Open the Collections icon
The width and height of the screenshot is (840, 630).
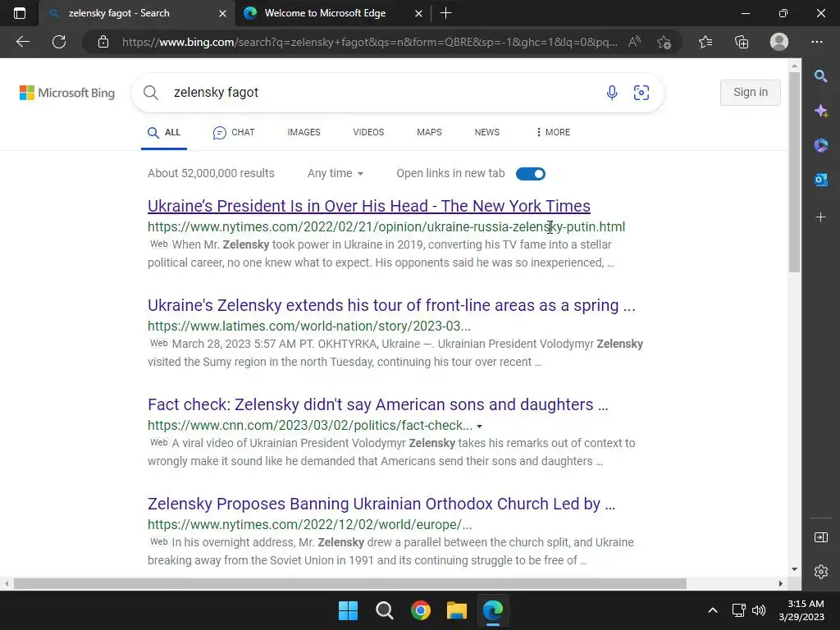[x=742, y=42]
